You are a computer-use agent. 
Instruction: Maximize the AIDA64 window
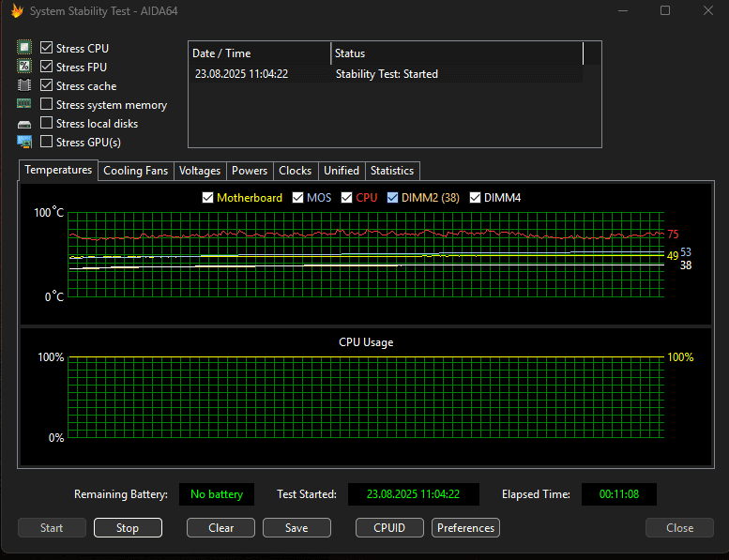(x=665, y=10)
